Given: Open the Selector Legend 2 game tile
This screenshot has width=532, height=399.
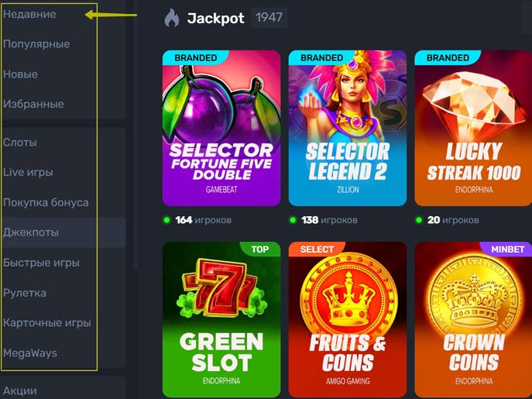Looking at the screenshot, I should [x=348, y=128].
